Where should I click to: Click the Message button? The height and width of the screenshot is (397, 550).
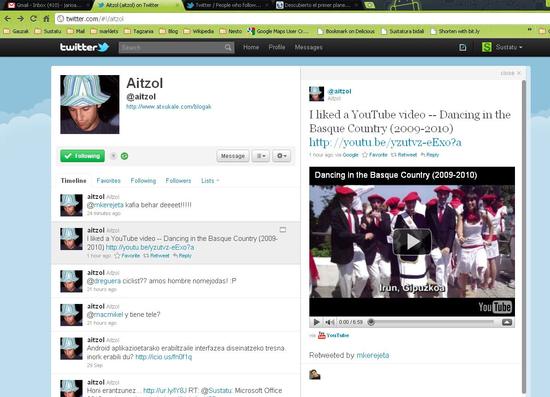click(x=233, y=156)
